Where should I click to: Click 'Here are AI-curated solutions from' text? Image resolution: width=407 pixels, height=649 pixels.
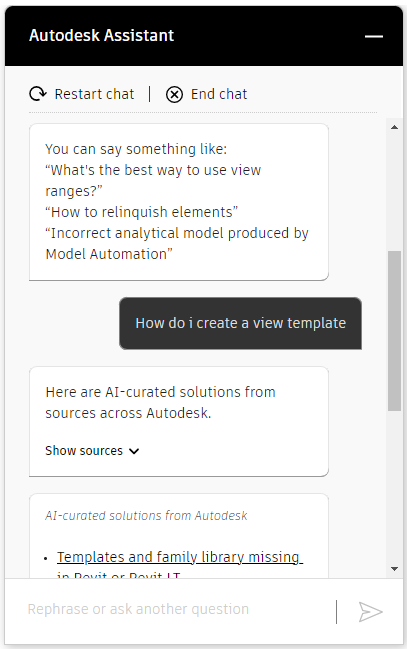160,392
